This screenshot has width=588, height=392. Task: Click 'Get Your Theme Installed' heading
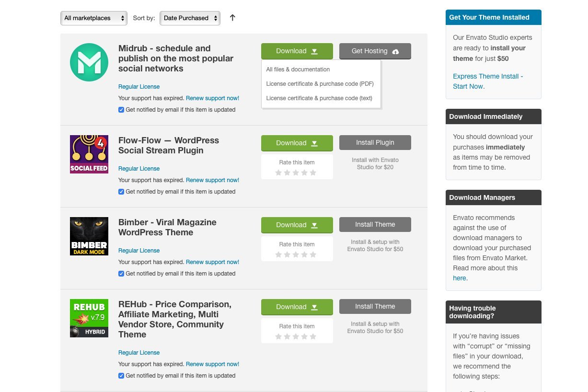(489, 17)
